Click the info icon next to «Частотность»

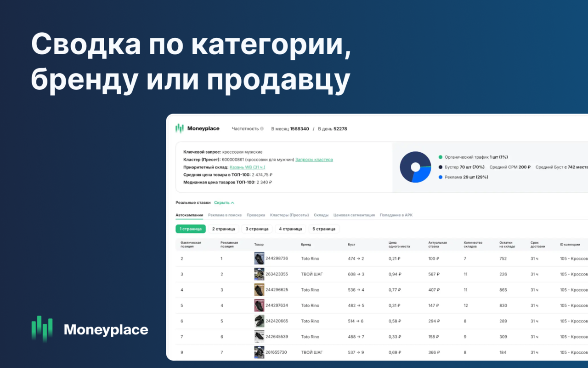click(261, 128)
